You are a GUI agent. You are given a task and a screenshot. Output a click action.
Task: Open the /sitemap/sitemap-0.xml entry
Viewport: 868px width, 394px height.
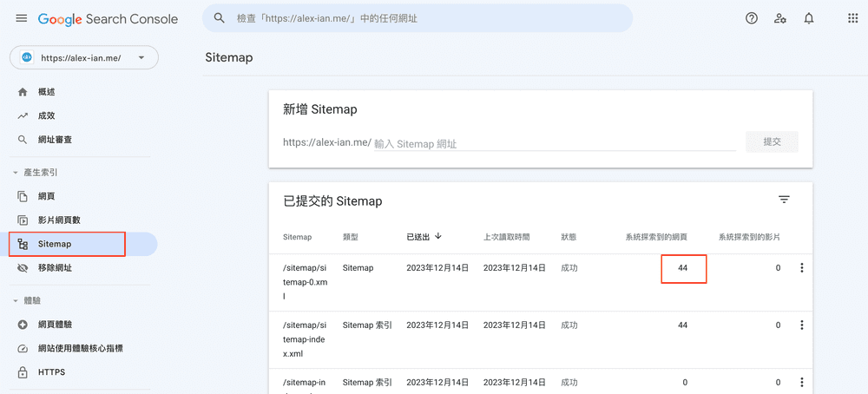(x=305, y=282)
